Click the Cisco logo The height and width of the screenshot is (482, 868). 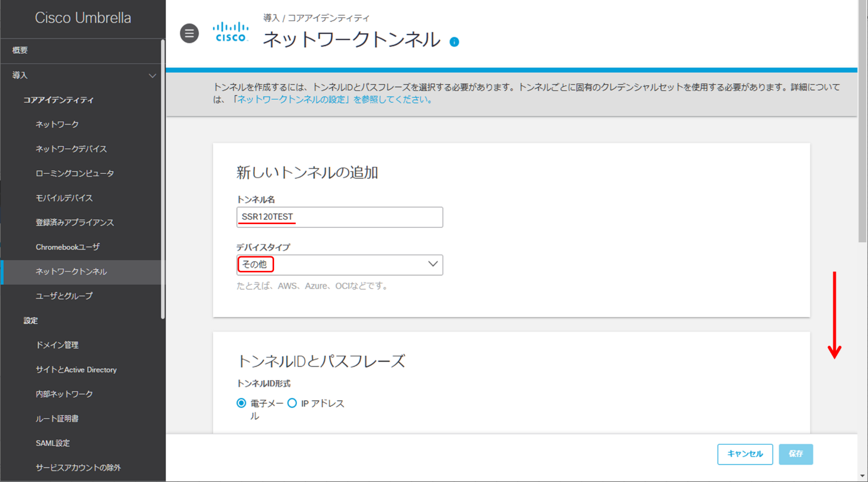click(x=231, y=32)
